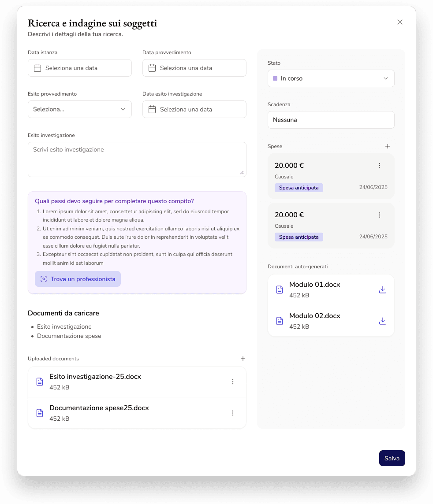This screenshot has width=433, height=504.
Task: Click Spesa anticipata tag on first expense
Action: coord(299,188)
